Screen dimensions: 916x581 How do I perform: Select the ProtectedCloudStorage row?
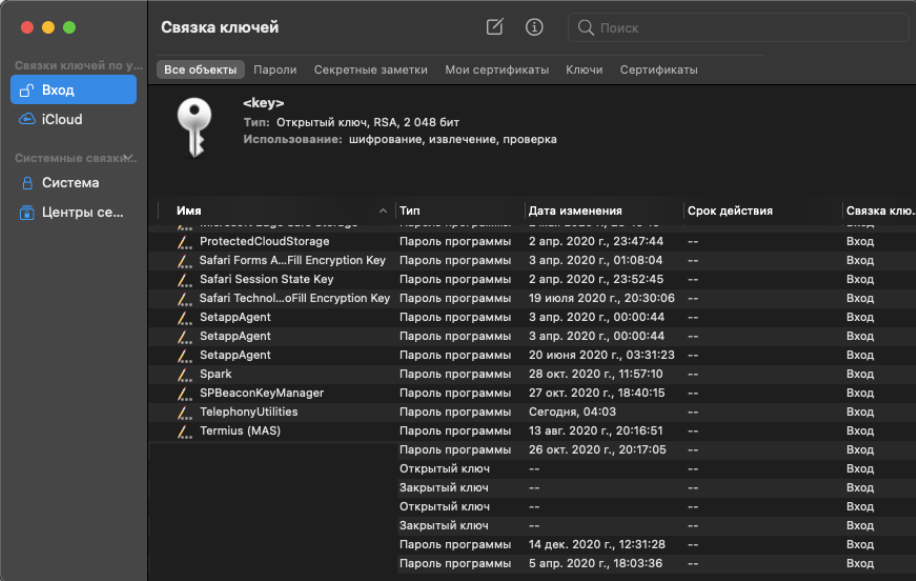(x=264, y=241)
